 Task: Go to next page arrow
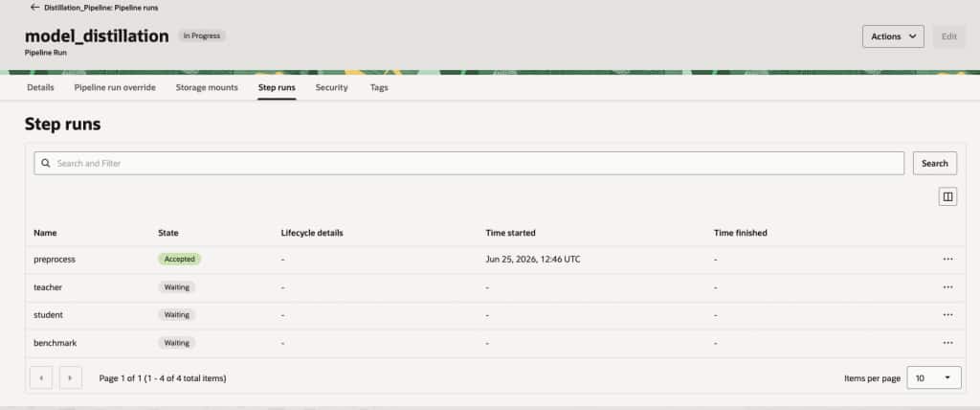[x=71, y=378]
